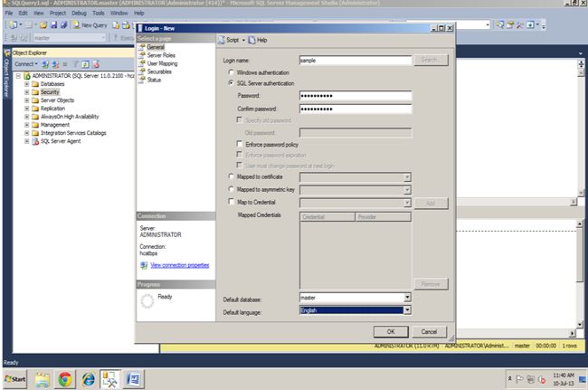Select the Status page in the dialog
This screenshot has height=390, width=588.
(x=154, y=80)
